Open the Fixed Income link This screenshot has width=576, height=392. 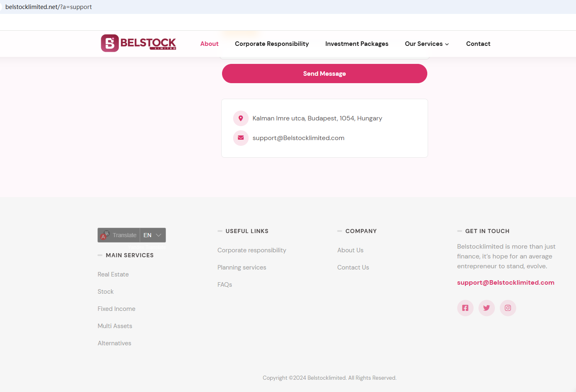[116, 309]
